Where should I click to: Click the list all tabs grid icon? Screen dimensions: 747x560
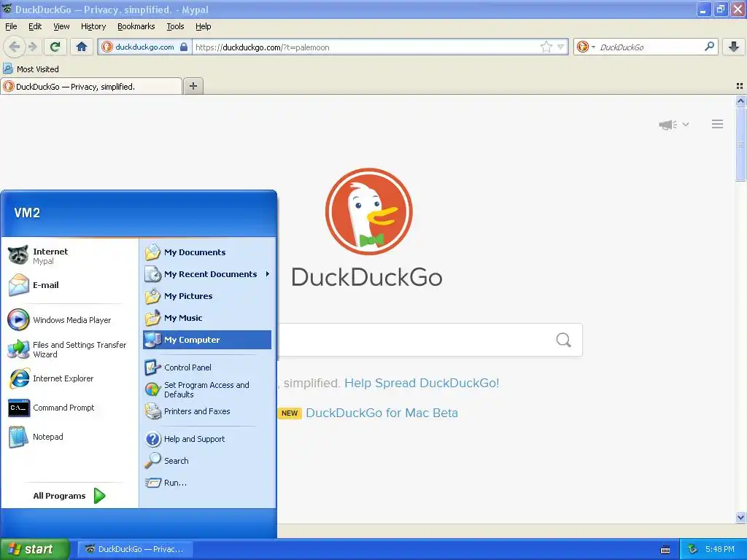(x=740, y=86)
